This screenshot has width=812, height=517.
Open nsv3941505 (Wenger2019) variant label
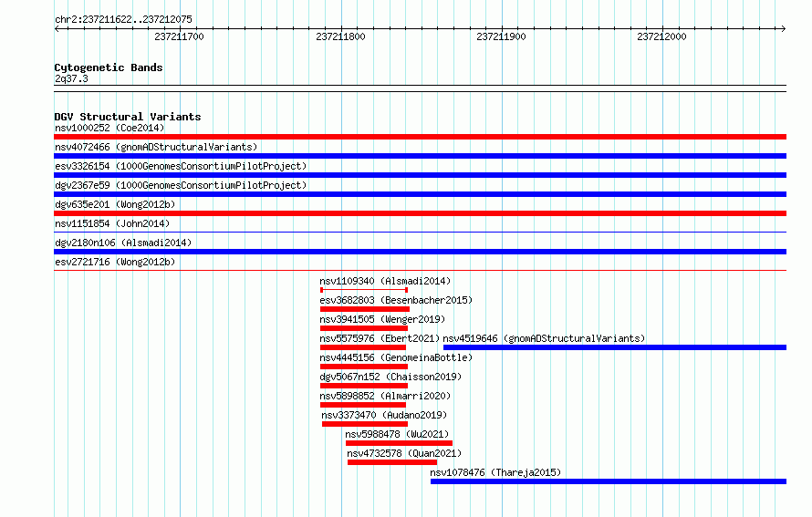(382, 319)
